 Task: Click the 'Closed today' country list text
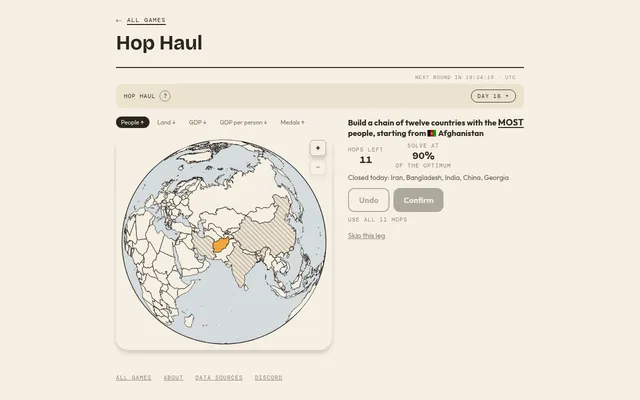(428, 178)
